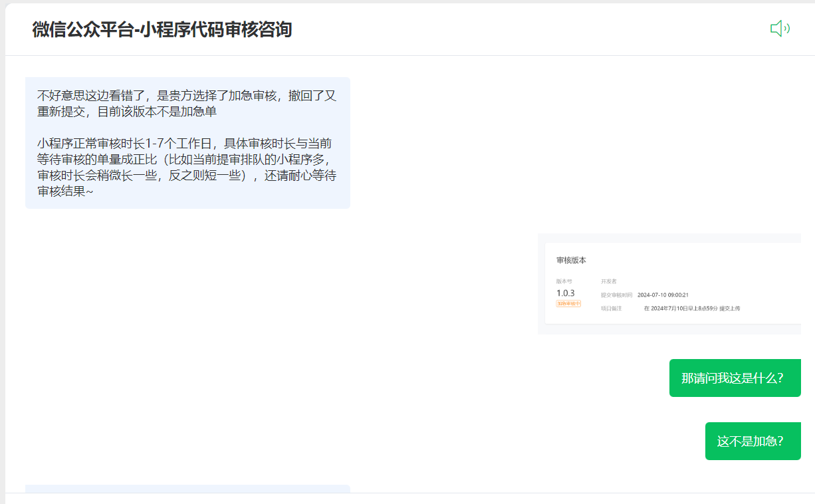Click version number 1.0.3 in the screenshot
815x504 pixels.
[566, 293]
